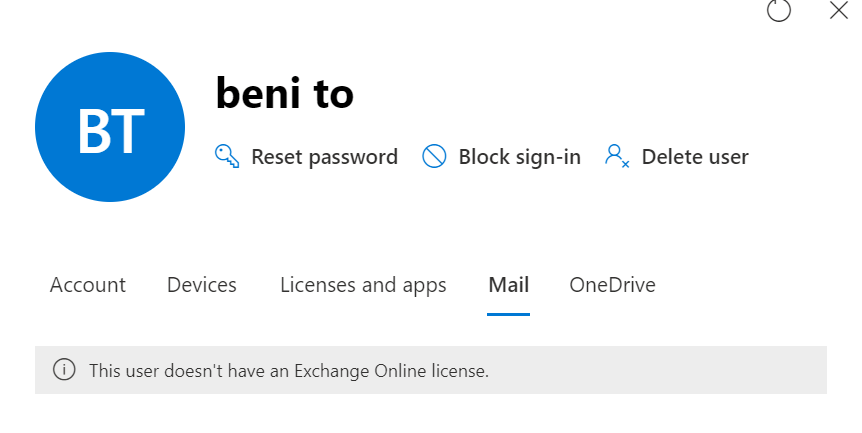Click the info icon in the banner

[64, 370]
